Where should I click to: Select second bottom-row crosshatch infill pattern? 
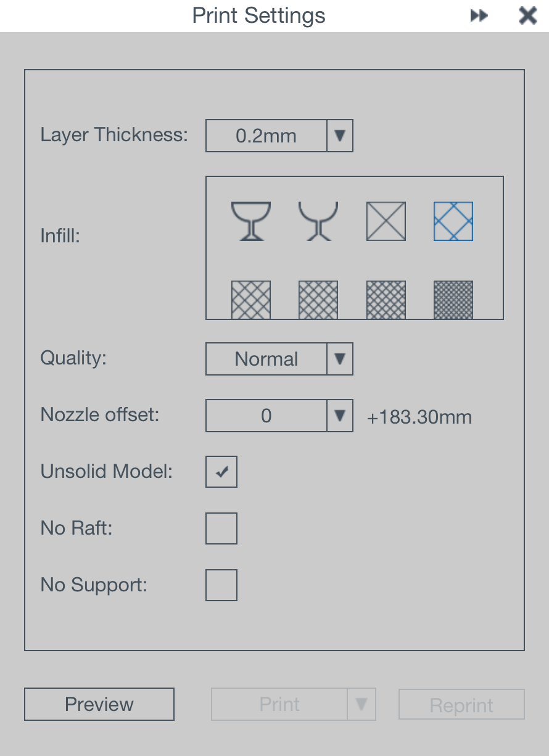pos(318,300)
